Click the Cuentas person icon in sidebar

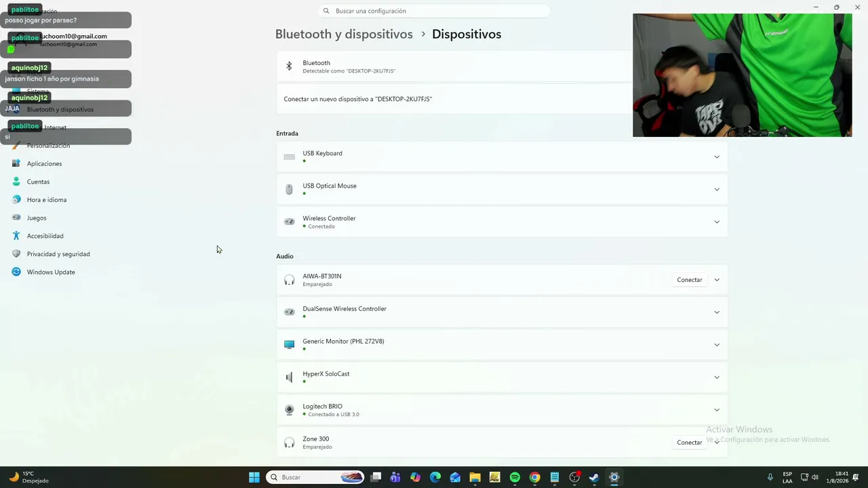(x=16, y=182)
